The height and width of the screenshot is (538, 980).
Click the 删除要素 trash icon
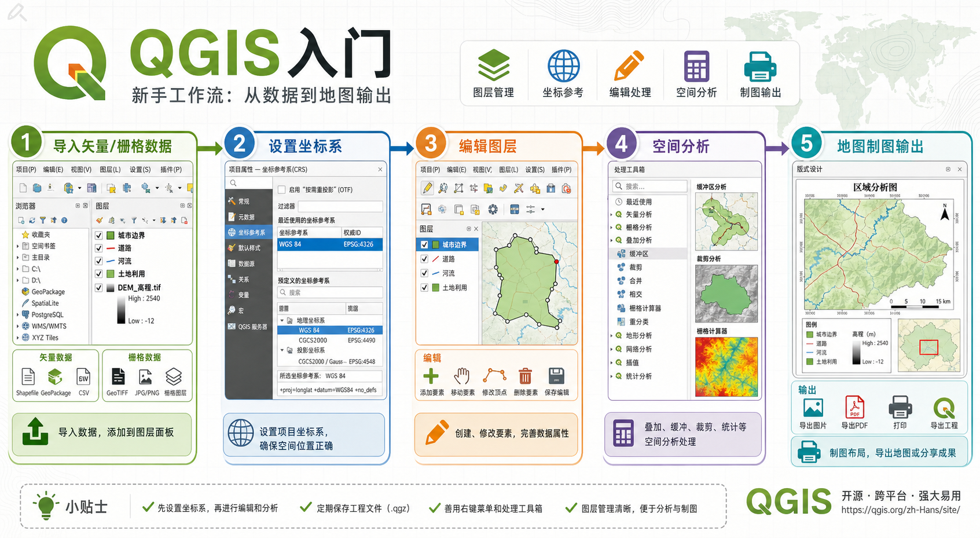[x=525, y=376]
